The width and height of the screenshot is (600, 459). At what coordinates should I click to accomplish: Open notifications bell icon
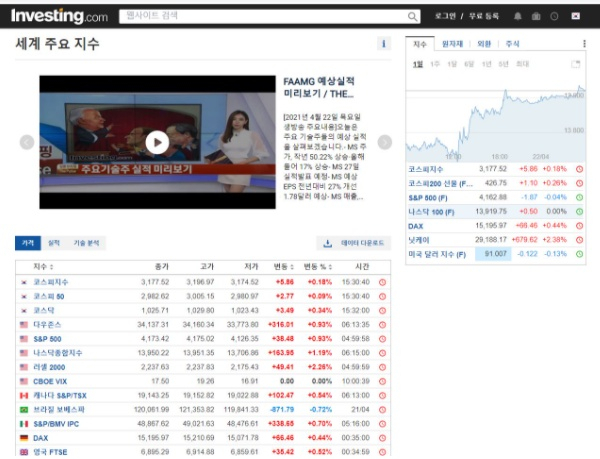[518, 16]
